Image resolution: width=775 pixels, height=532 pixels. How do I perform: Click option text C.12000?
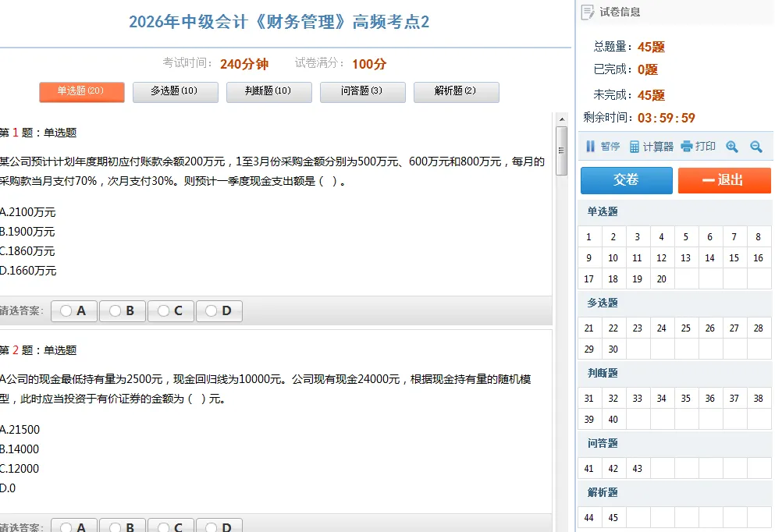click(x=20, y=469)
